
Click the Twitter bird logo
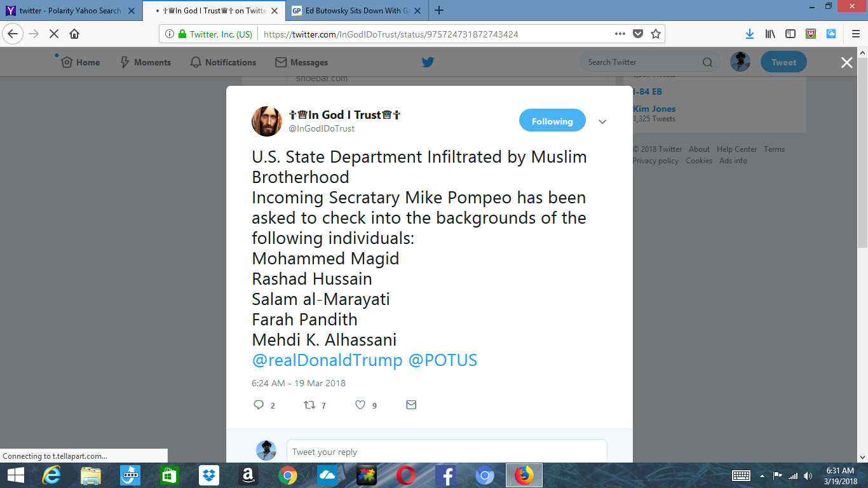tap(428, 62)
